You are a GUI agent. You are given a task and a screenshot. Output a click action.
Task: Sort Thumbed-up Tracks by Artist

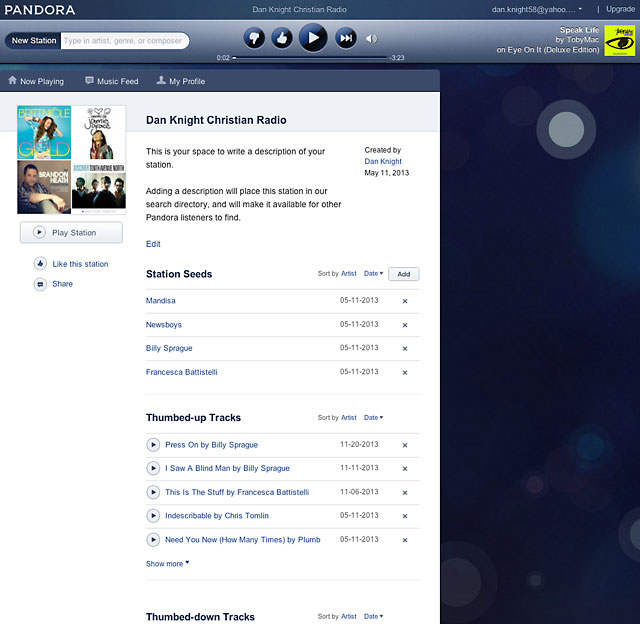pos(349,417)
